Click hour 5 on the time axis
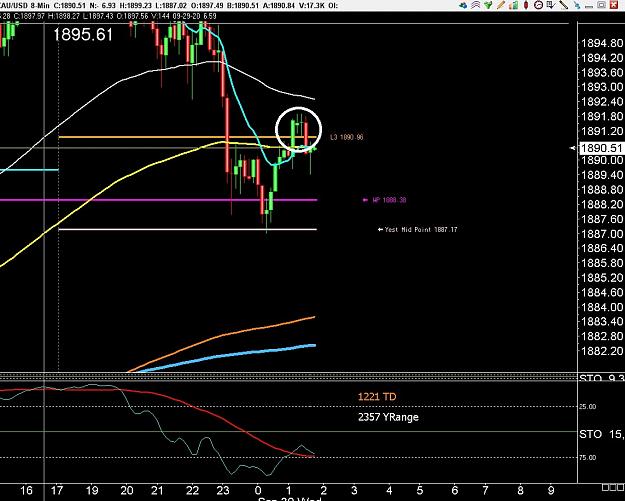 coord(420,490)
